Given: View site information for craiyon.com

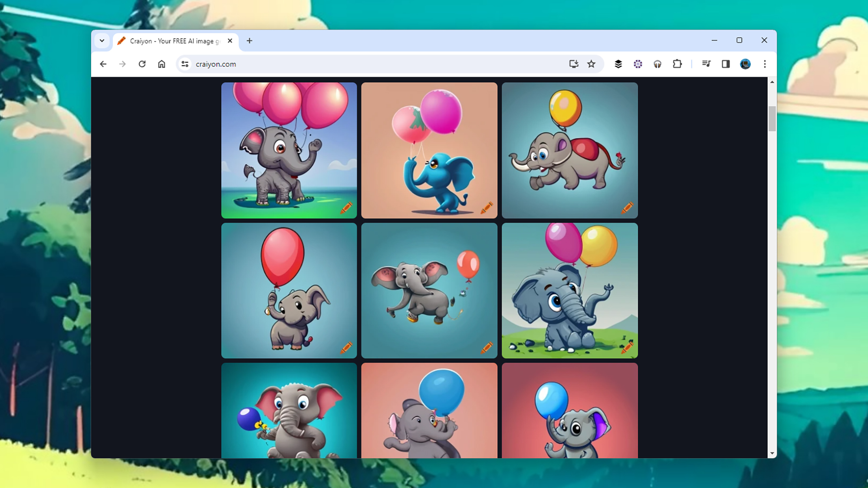Looking at the screenshot, I should (185, 64).
